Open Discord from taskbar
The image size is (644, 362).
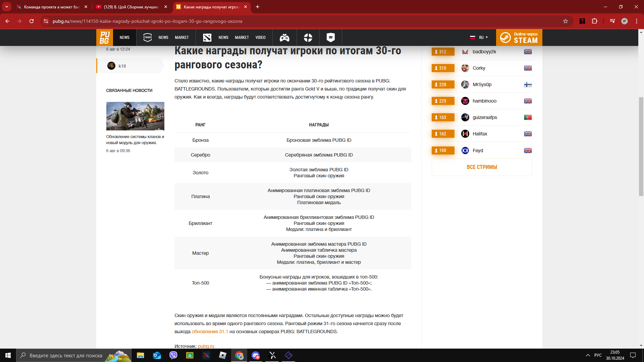(x=256, y=355)
